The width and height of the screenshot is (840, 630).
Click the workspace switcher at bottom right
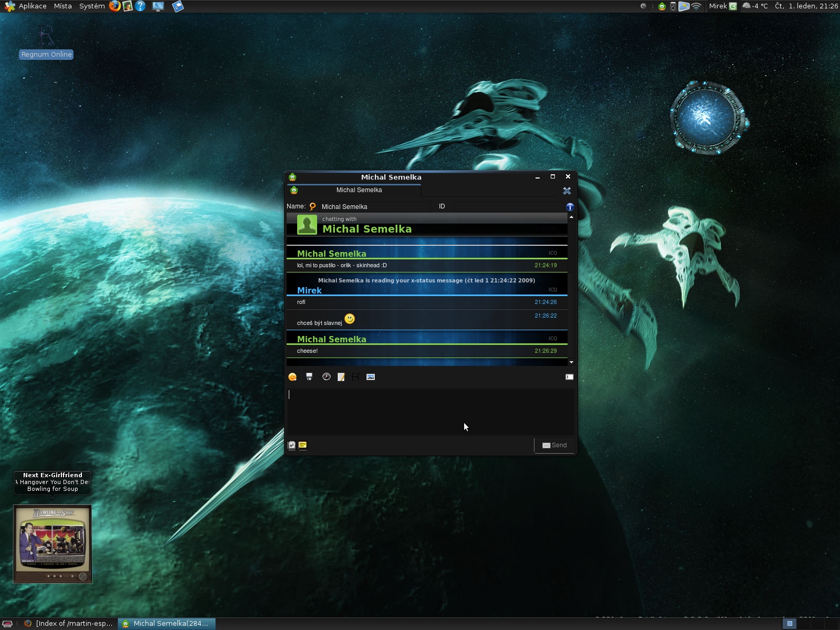(x=811, y=624)
